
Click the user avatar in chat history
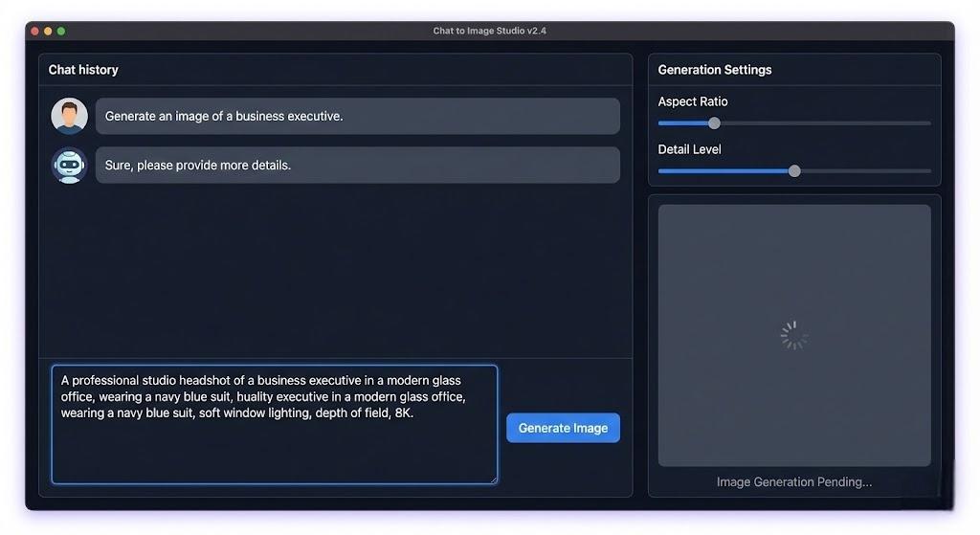point(69,116)
